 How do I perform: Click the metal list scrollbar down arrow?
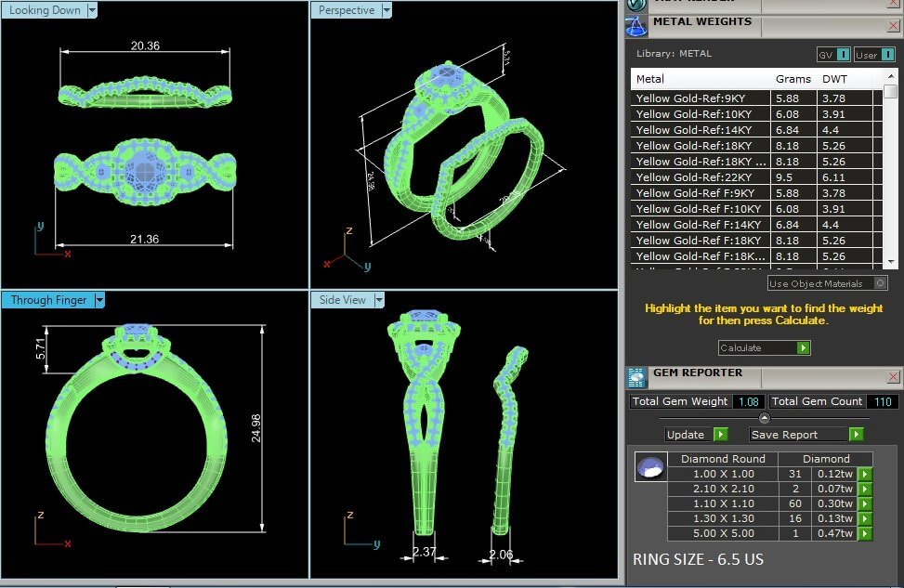[x=890, y=261]
